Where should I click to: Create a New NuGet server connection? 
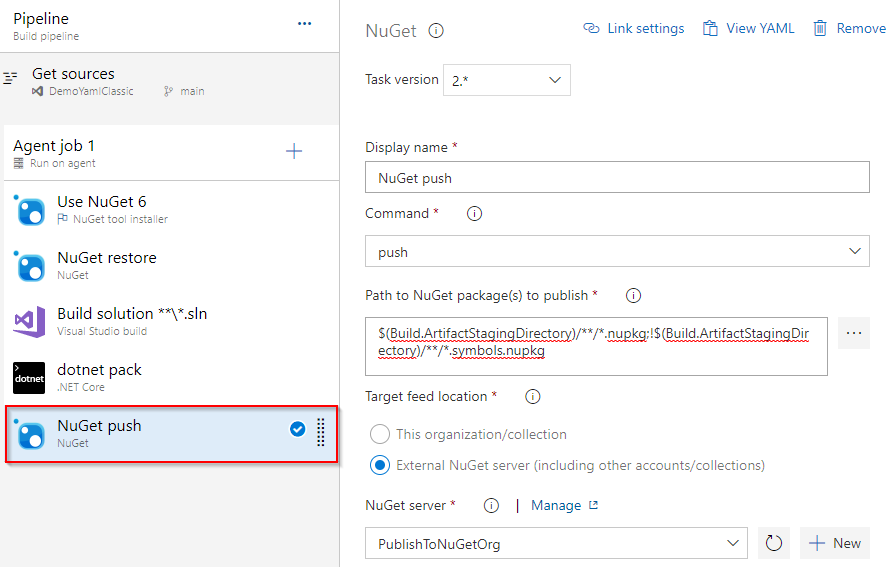point(835,543)
